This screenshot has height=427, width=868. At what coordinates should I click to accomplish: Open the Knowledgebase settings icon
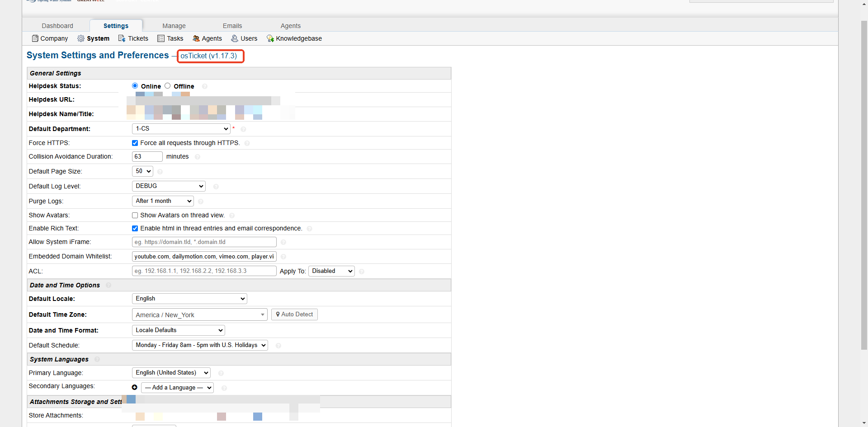(x=270, y=38)
